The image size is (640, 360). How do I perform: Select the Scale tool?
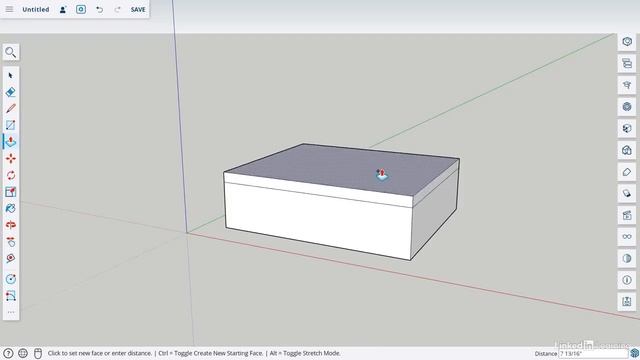pos(11,192)
